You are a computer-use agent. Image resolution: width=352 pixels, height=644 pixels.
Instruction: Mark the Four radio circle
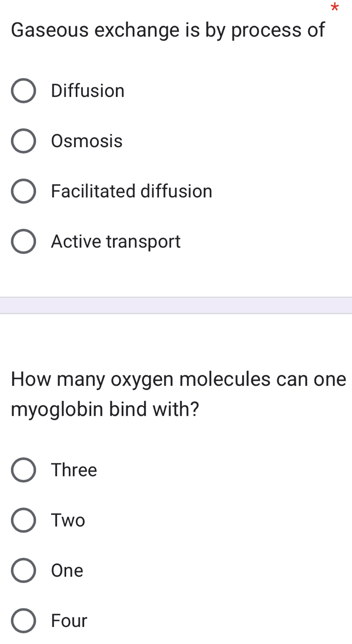pyautogui.click(x=24, y=620)
